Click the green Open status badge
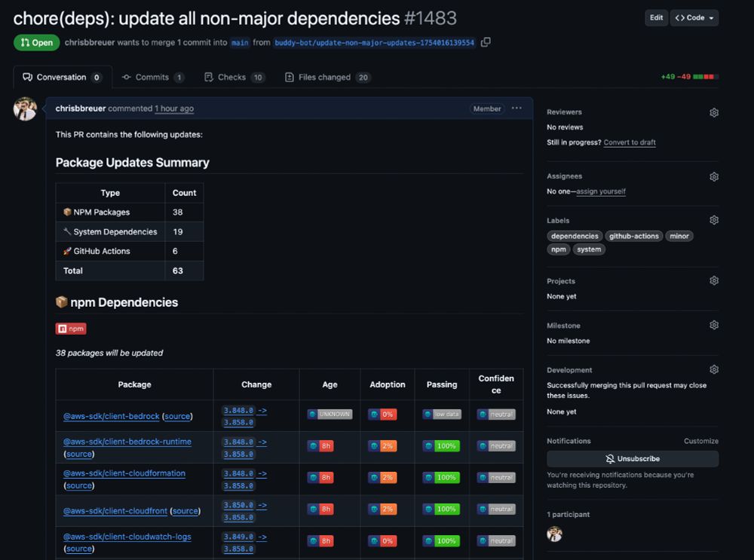 pos(36,42)
